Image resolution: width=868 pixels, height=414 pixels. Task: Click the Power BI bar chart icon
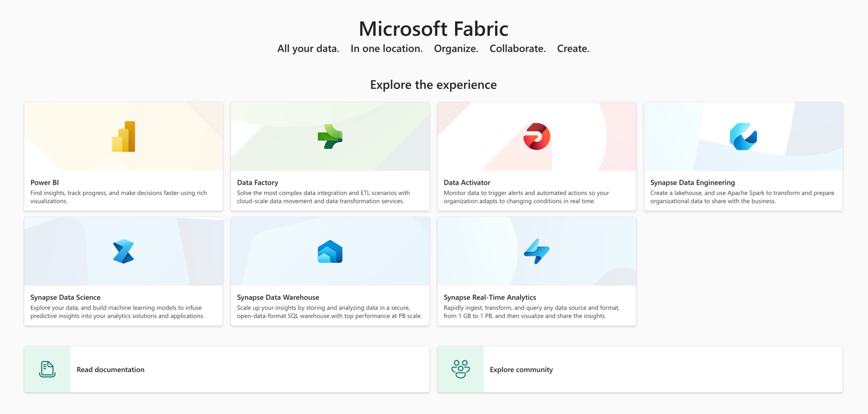click(123, 137)
